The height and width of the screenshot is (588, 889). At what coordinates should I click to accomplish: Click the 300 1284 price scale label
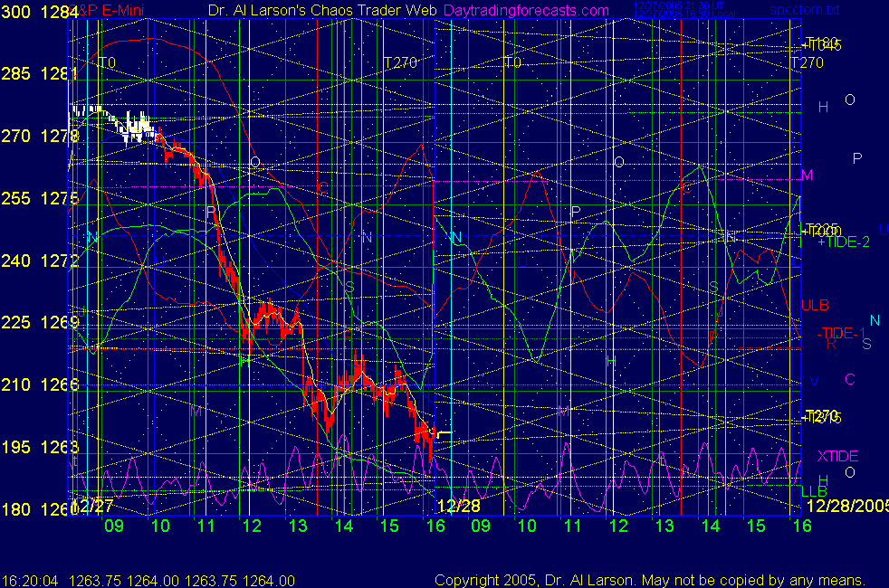(x=39, y=12)
